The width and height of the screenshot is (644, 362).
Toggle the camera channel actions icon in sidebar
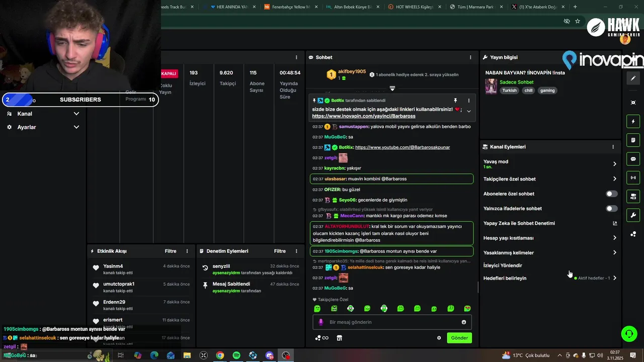pyautogui.click(x=633, y=196)
